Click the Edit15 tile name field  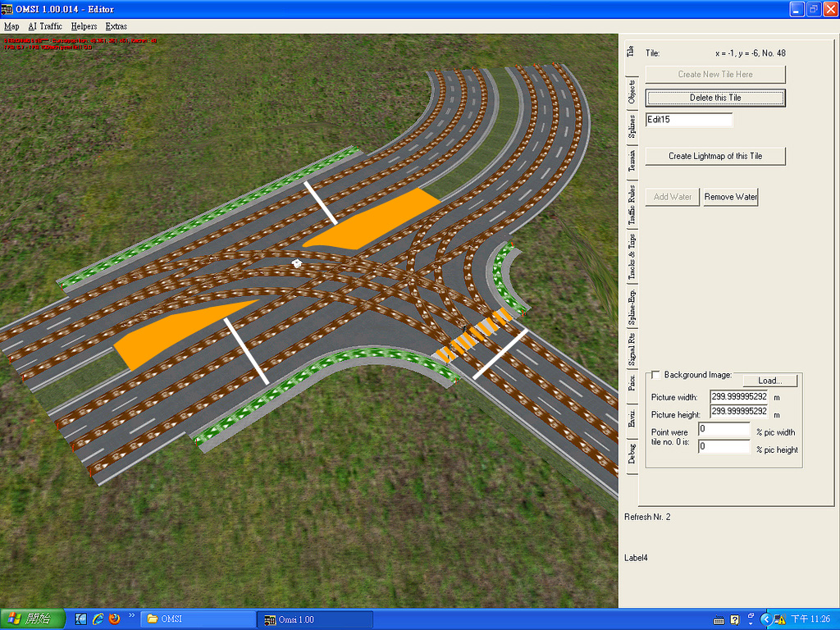[x=689, y=120]
